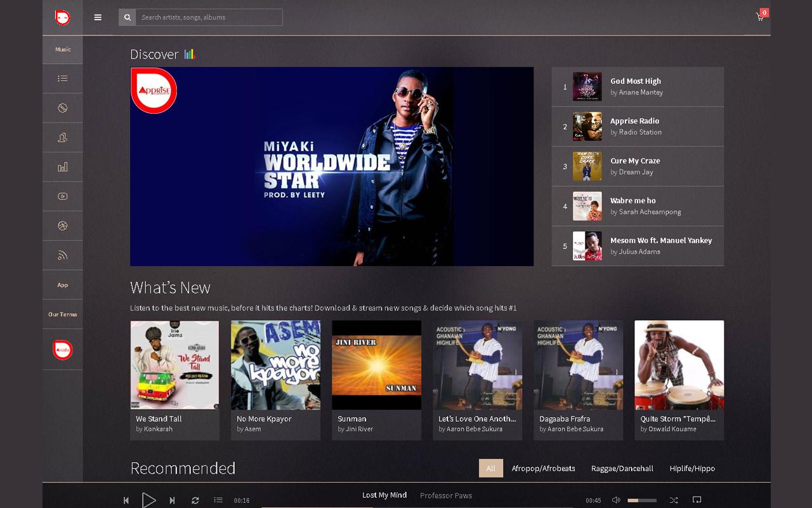Image resolution: width=812 pixels, height=508 pixels.
Task: Adjust the volume slider in player
Action: tap(642, 500)
